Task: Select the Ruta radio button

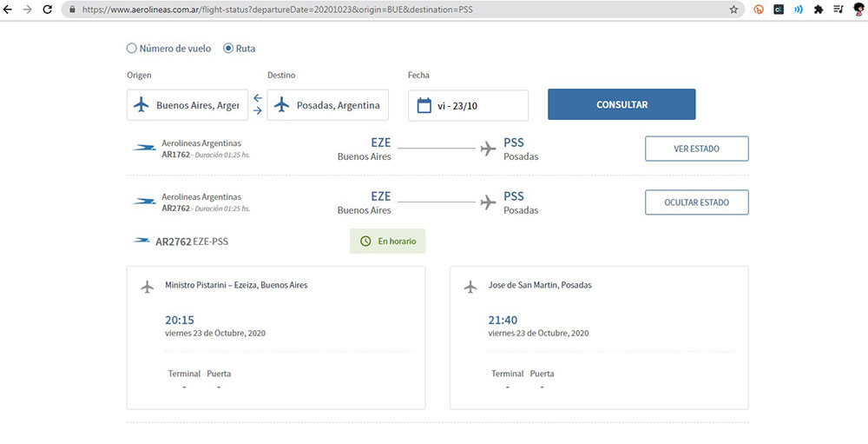Action: (x=229, y=49)
